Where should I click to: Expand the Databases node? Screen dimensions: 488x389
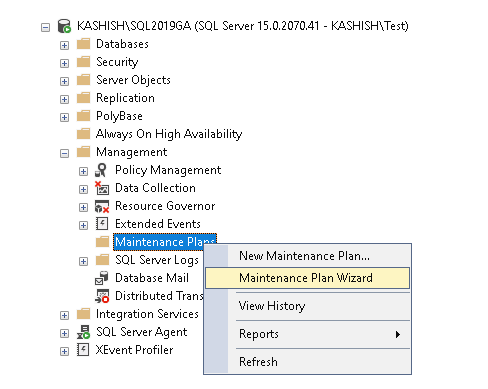(x=64, y=45)
